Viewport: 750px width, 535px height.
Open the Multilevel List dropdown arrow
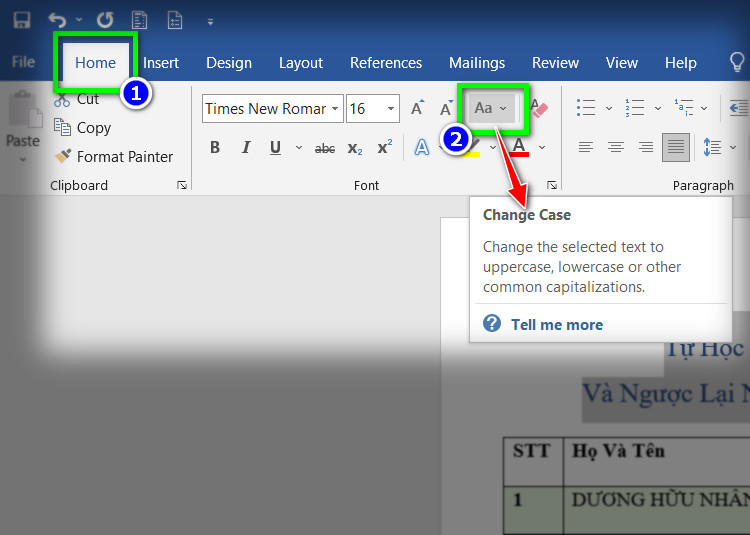coord(704,109)
